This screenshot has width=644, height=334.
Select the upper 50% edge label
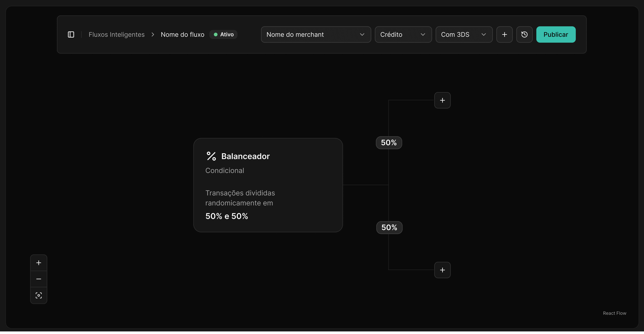pyautogui.click(x=389, y=143)
